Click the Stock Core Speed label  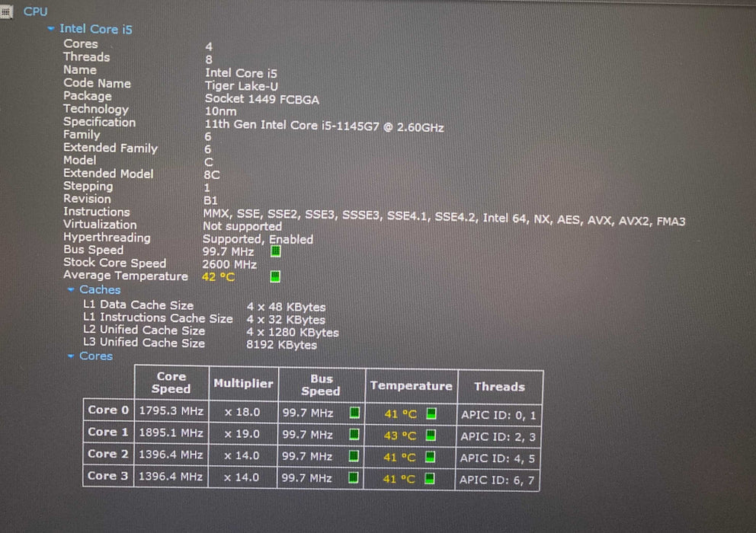[x=115, y=263]
